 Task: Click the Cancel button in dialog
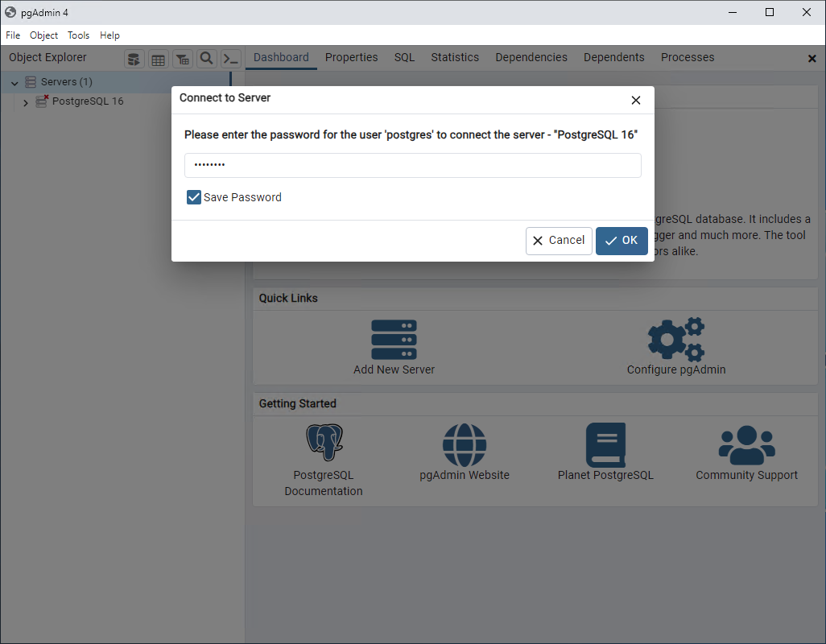559,241
